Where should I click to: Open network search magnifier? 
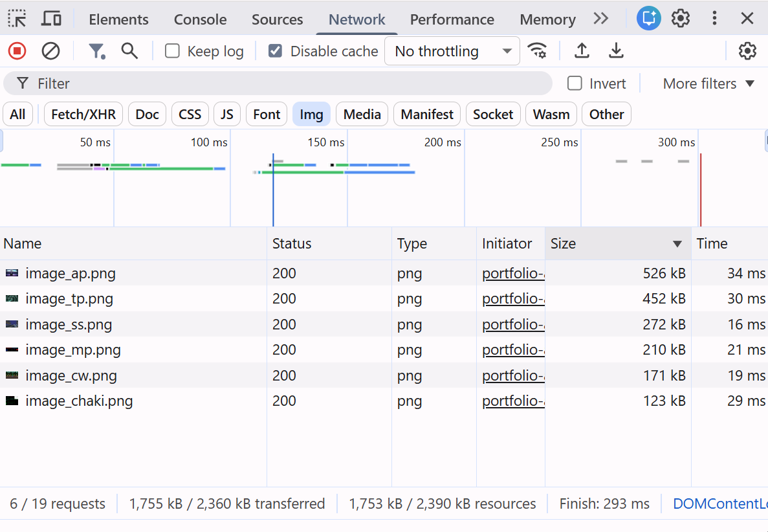click(129, 51)
